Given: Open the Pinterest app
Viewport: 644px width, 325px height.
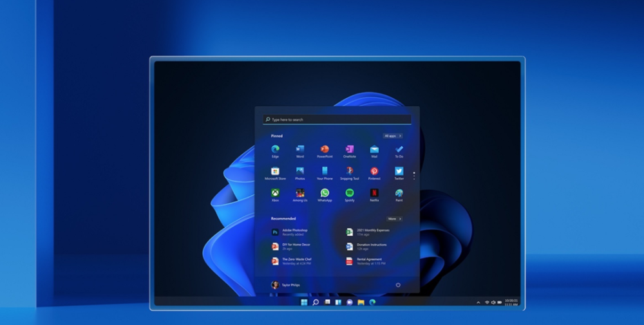Looking at the screenshot, I should (x=374, y=173).
